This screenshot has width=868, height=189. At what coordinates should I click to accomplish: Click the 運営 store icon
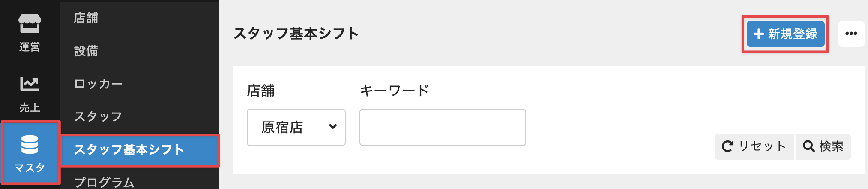pos(30,23)
